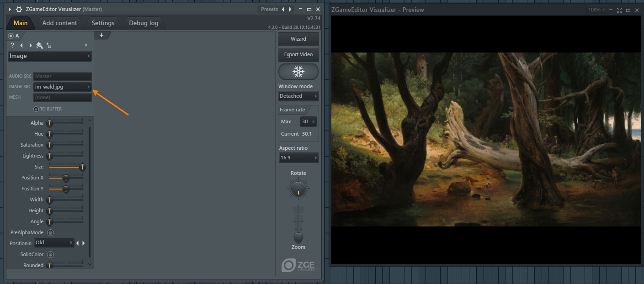Viewport: 644px width, 284px height.
Task: Click the Rounded slider handle
Action: click(x=50, y=265)
